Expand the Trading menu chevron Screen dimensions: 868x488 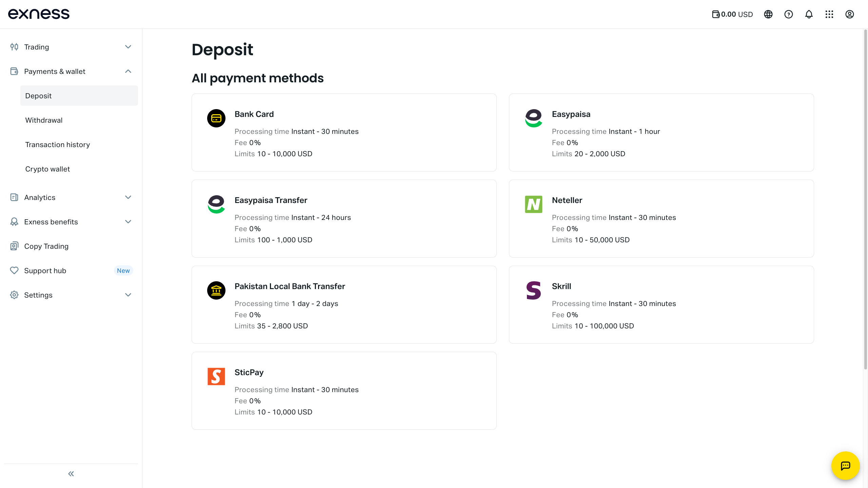pyautogui.click(x=128, y=47)
